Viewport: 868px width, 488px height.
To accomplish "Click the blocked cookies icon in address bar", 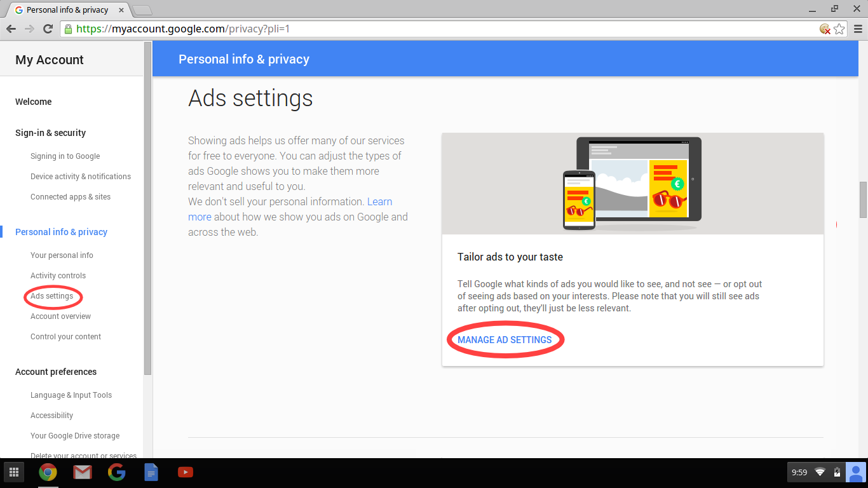I will 825,29.
